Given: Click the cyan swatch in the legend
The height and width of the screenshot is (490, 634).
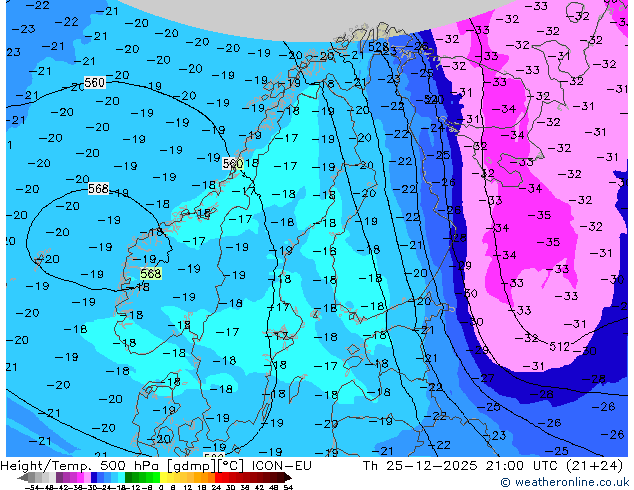Looking at the screenshot, I should tap(122, 478).
